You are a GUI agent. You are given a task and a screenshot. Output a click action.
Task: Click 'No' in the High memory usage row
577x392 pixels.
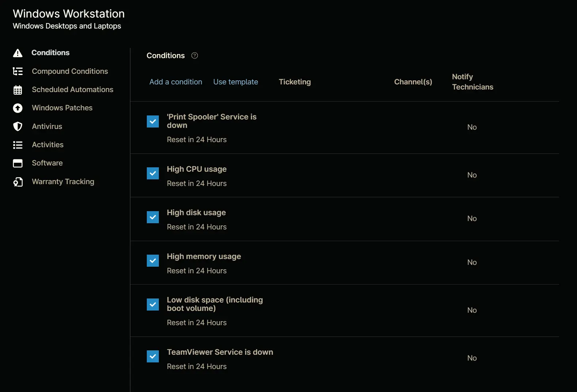[472, 262]
